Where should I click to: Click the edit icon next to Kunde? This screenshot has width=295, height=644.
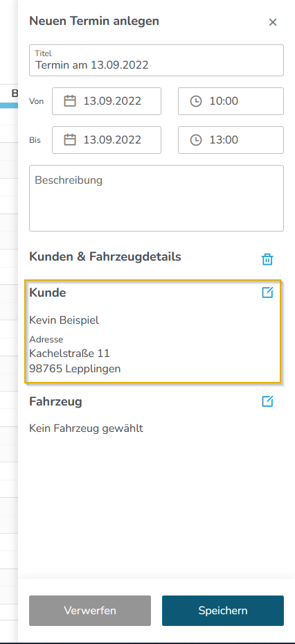point(267,293)
